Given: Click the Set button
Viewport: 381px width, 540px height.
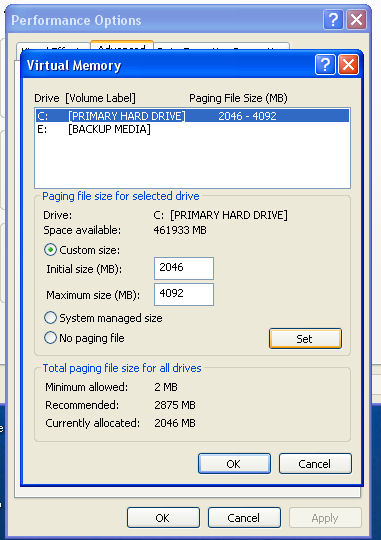Looking at the screenshot, I should click(x=305, y=339).
